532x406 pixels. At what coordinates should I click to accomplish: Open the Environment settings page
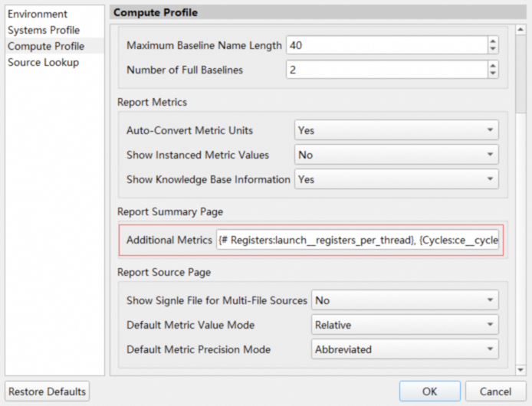click(x=38, y=14)
